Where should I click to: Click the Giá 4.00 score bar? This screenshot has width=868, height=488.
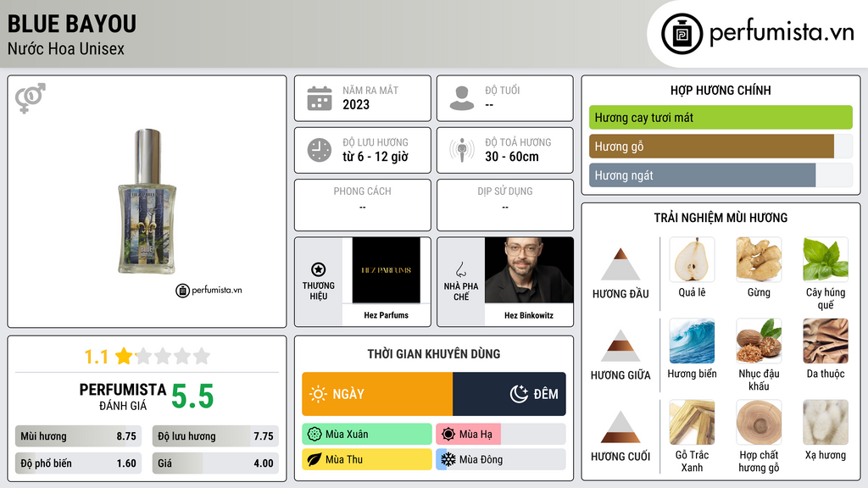(215, 463)
